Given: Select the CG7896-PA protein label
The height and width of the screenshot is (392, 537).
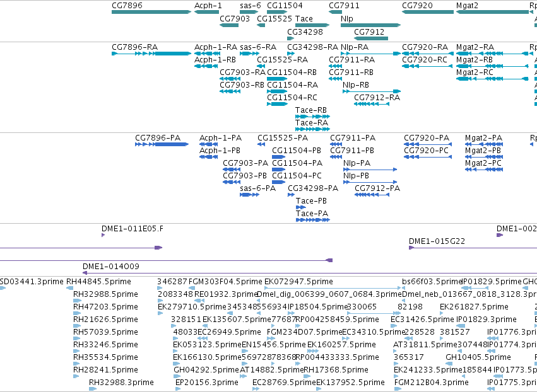Looking at the screenshot, I should tap(158, 138).
